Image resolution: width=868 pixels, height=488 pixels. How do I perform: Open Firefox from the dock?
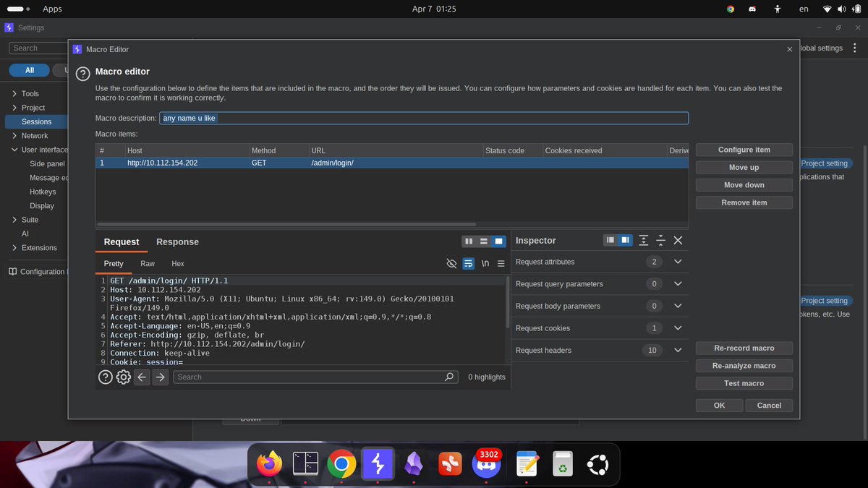click(x=270, y=463)
